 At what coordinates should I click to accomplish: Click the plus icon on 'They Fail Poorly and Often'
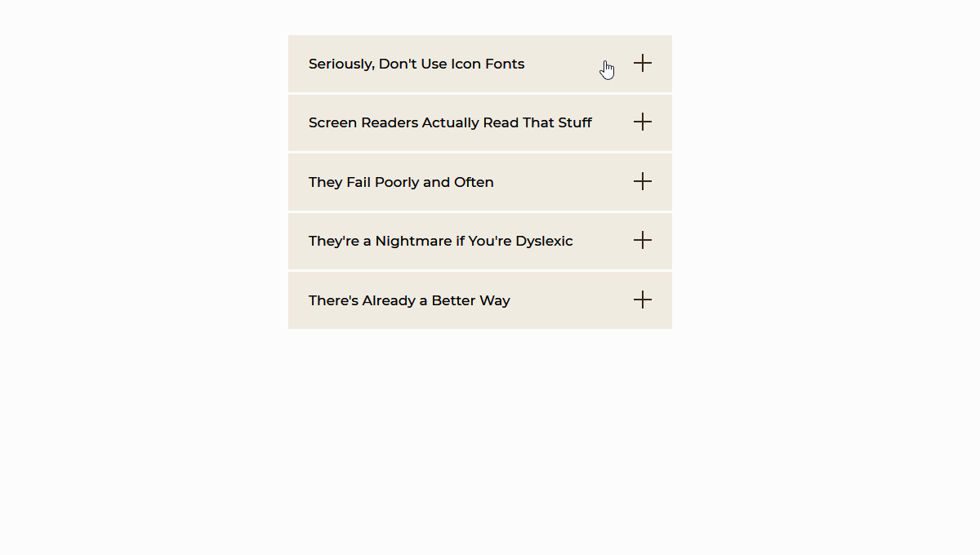pos(643,181)
